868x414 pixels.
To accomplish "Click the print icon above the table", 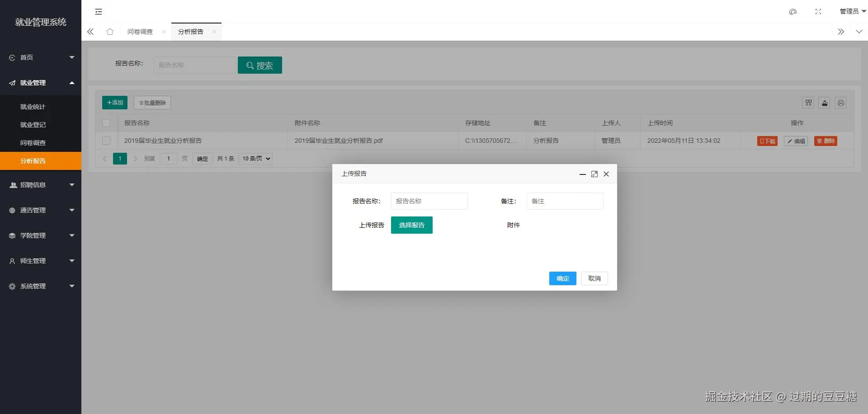I will coord(840,103).
